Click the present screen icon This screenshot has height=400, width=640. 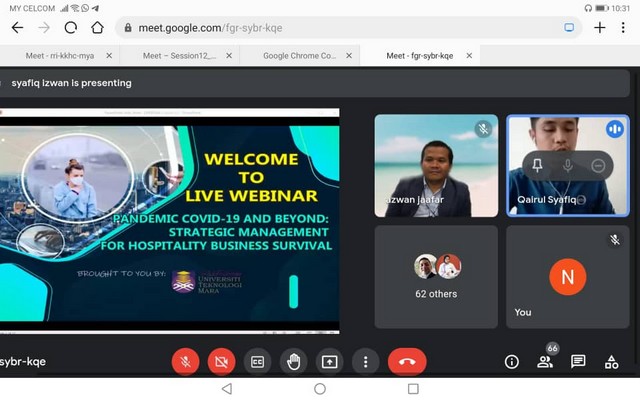coord(329,361)
